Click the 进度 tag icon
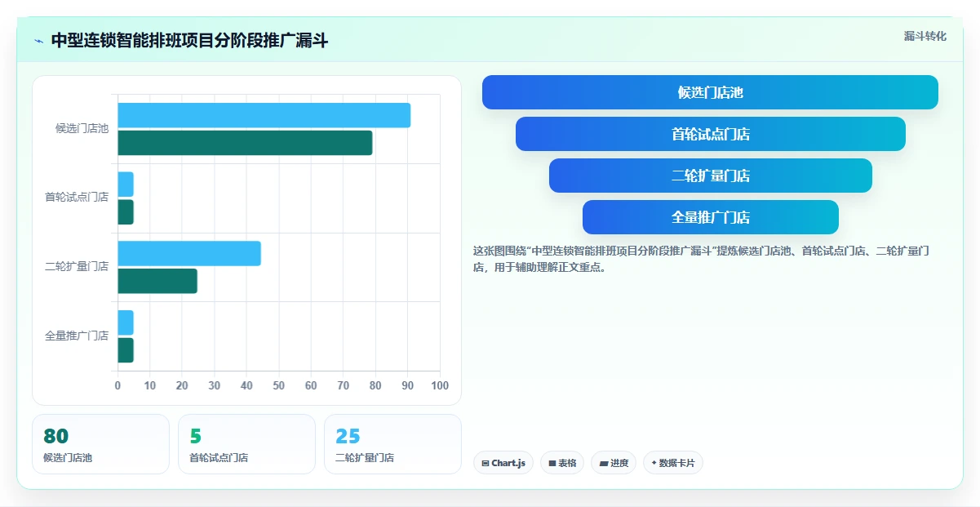 tap(604, 463)
